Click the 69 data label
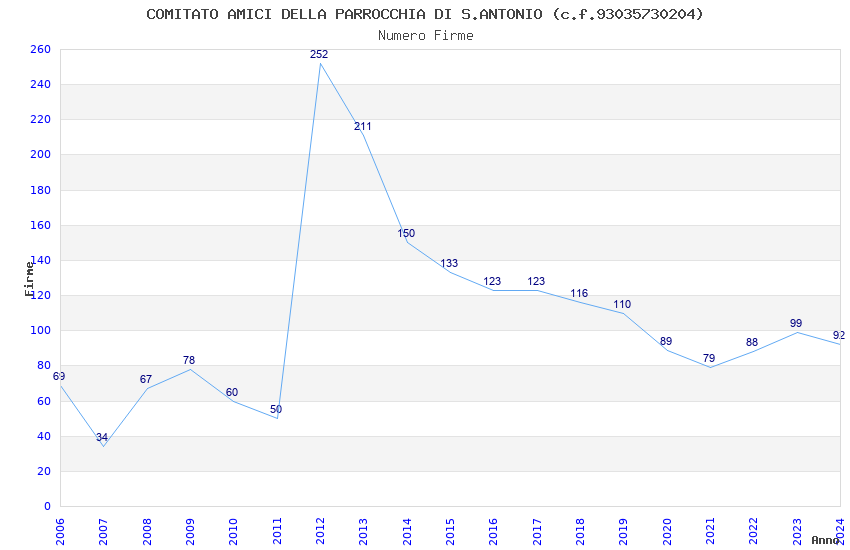The width and height of the screenshot is (850, 550). pyautogui.click(x=59, y=376)
